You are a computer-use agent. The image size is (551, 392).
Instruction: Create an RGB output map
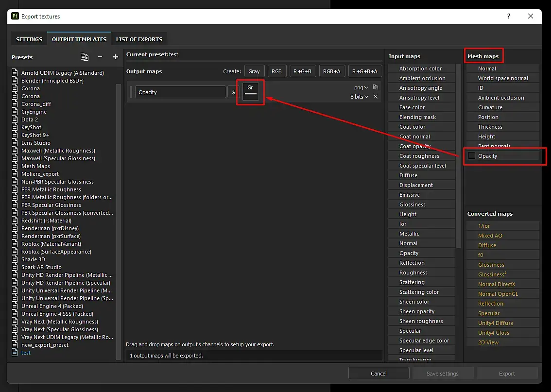276,71
